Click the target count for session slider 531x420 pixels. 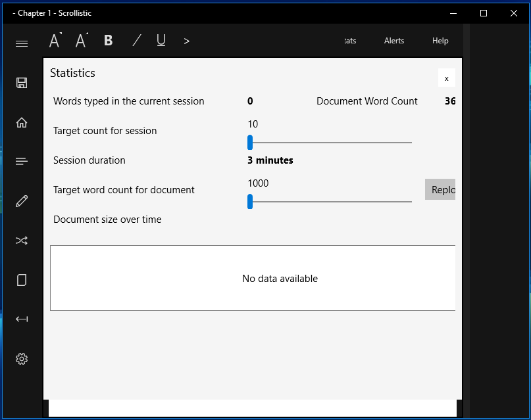click(330, 143)
